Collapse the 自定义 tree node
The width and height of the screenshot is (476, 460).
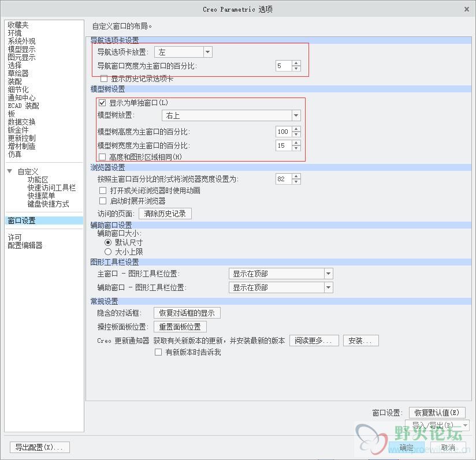click(x=10, y=171)
